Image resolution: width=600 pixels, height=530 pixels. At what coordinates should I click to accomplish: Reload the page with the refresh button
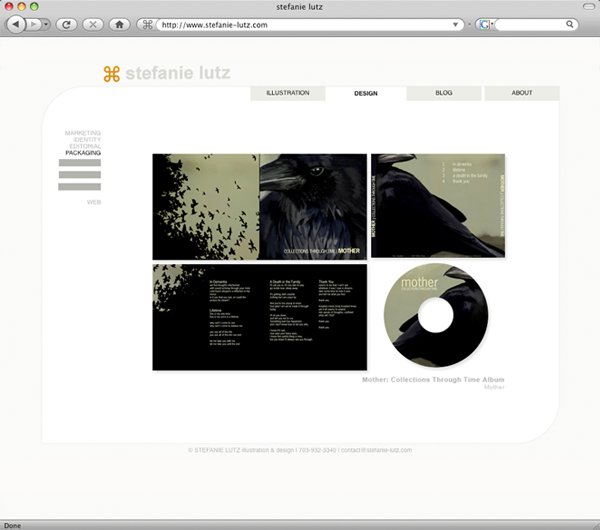click(67, 24)
